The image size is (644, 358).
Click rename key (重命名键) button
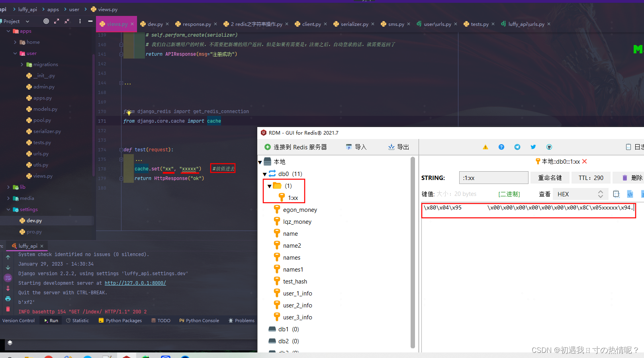pos(550,178)
